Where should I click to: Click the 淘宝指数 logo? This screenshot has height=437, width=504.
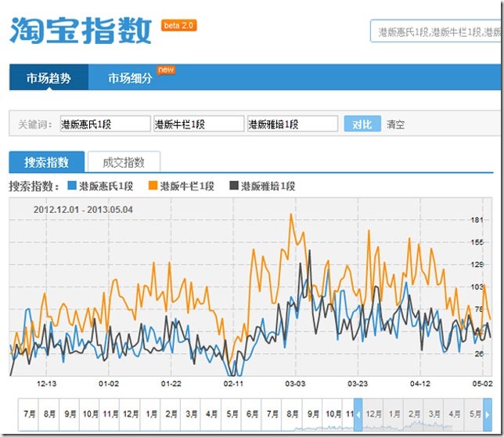coord(81,31)
